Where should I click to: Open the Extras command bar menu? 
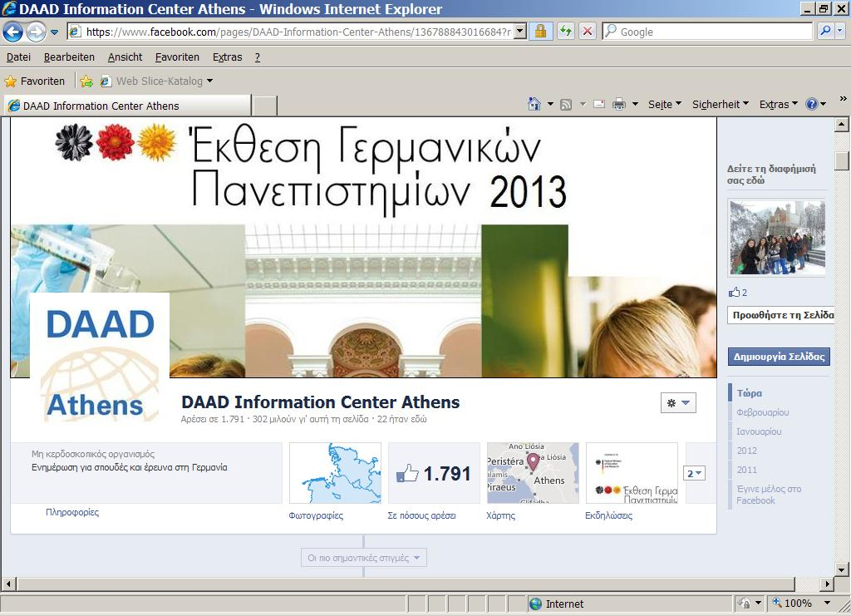[x=778, y=104]
